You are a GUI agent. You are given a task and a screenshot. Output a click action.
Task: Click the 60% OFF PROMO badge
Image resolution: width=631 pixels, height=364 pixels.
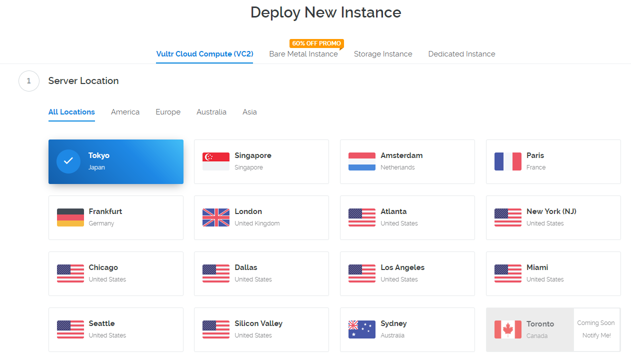[x=316, y=43]
